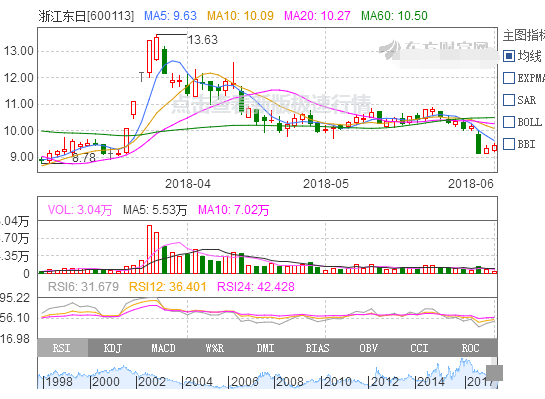Click the volume MA10: 7.02万 label

coord(234,210)
